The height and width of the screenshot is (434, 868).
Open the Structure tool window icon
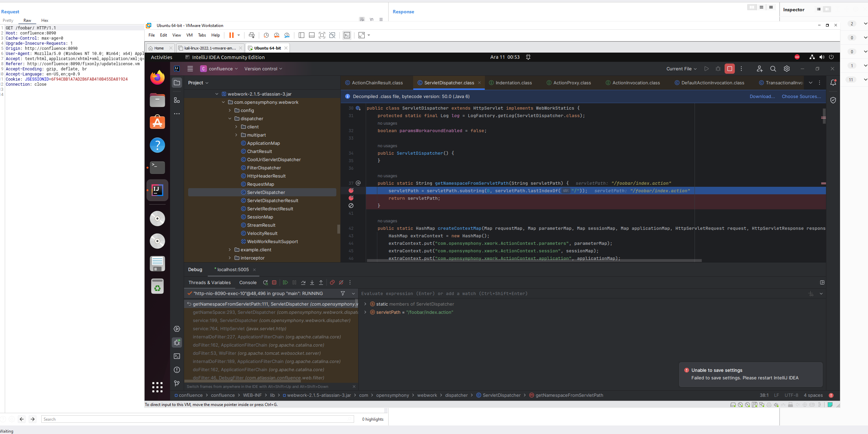pos(177,100)
